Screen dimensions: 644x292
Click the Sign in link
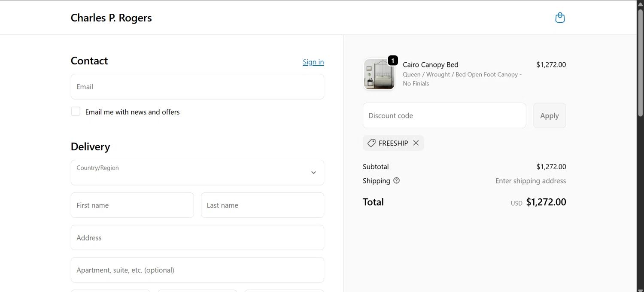313,62
